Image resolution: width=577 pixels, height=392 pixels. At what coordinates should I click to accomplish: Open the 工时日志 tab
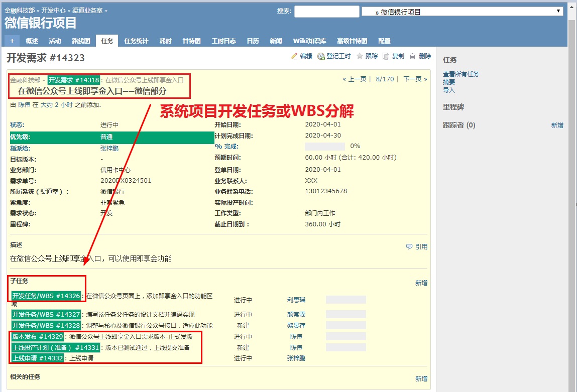click(224, 41)
